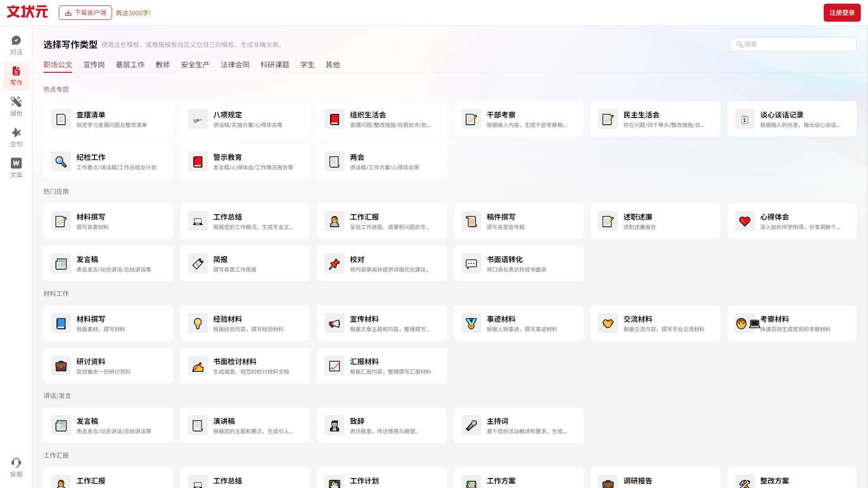Open the 民主生活会 template card
This screenshot has width=868, height=488.
[655, 119]
